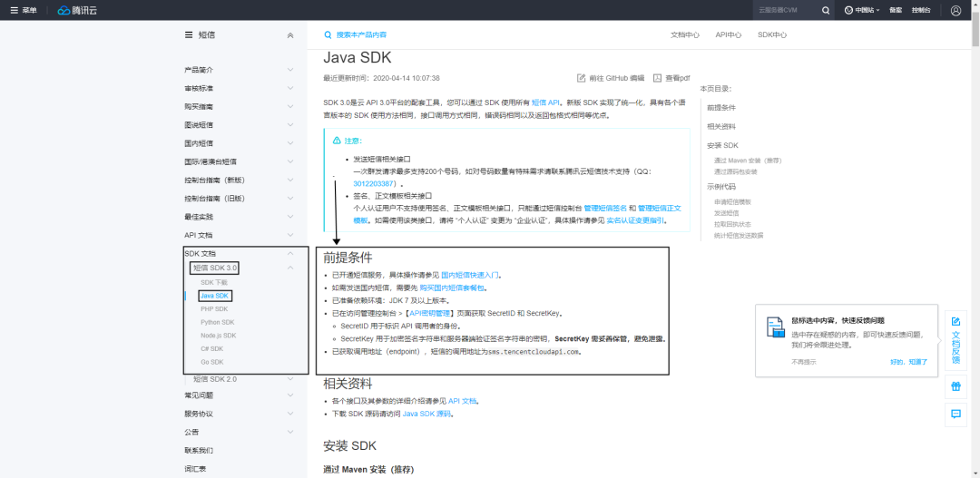Click the gift icon on right edge
980x478 pixels.
coord(955,386)
